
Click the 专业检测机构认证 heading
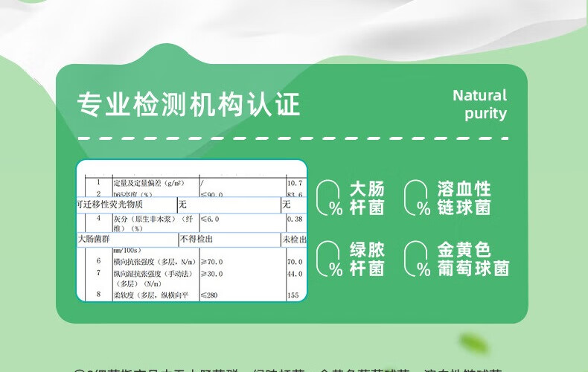(x=189, y=105)
